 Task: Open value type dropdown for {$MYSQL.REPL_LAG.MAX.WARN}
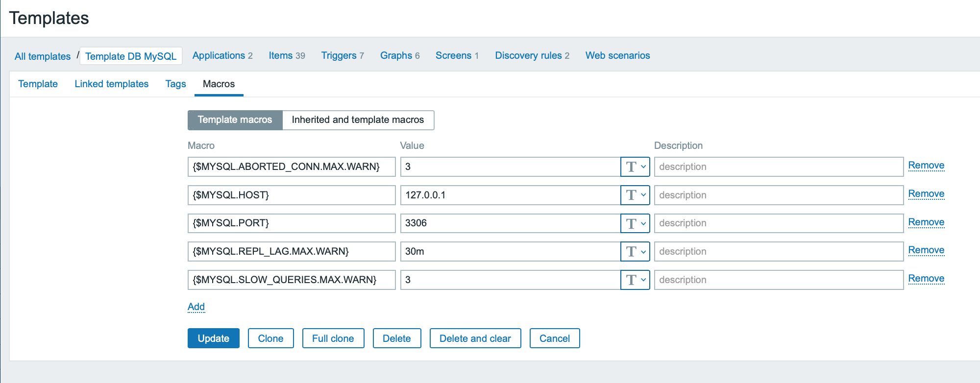(635, 251)
